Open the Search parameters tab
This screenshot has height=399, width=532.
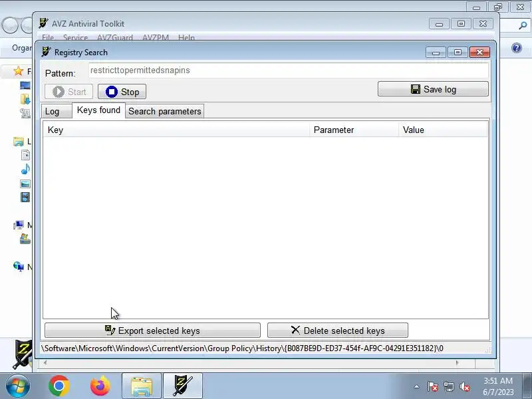point(165,111)
